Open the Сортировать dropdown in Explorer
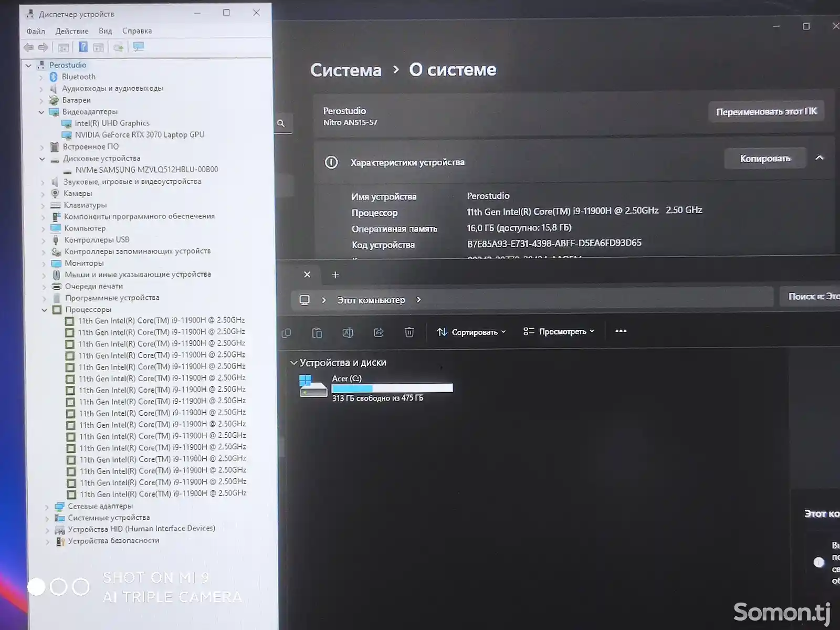The height and width of the screenshot is (630, 840). [471, 332]
